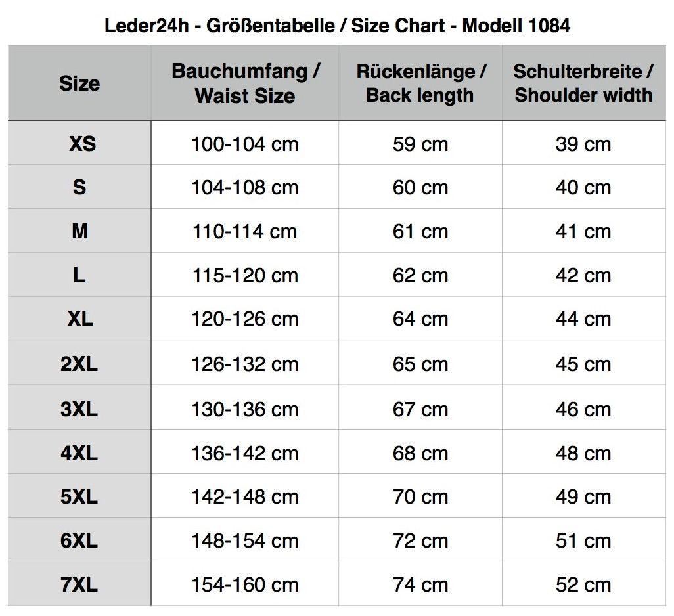Click the Rückenlänge / Back length header
The width and height of the screenshot is (674, 616).
coord(421,83)
